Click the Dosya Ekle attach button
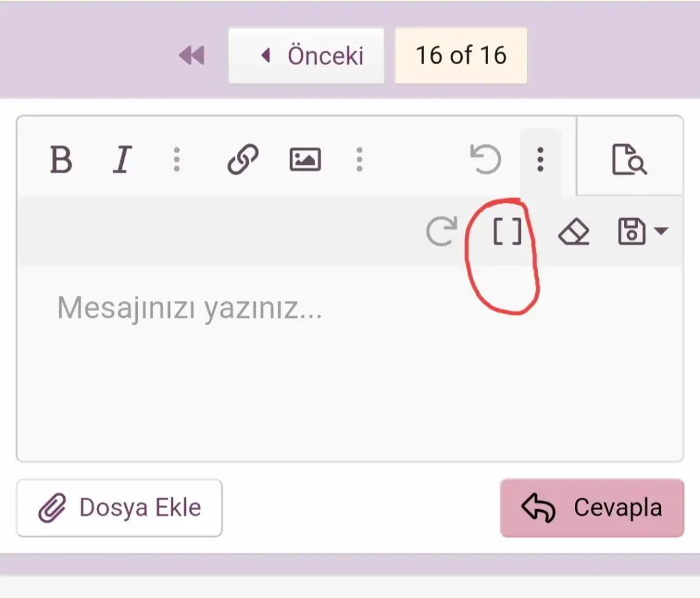Screen dimensions: 700x598 point(120,508)
